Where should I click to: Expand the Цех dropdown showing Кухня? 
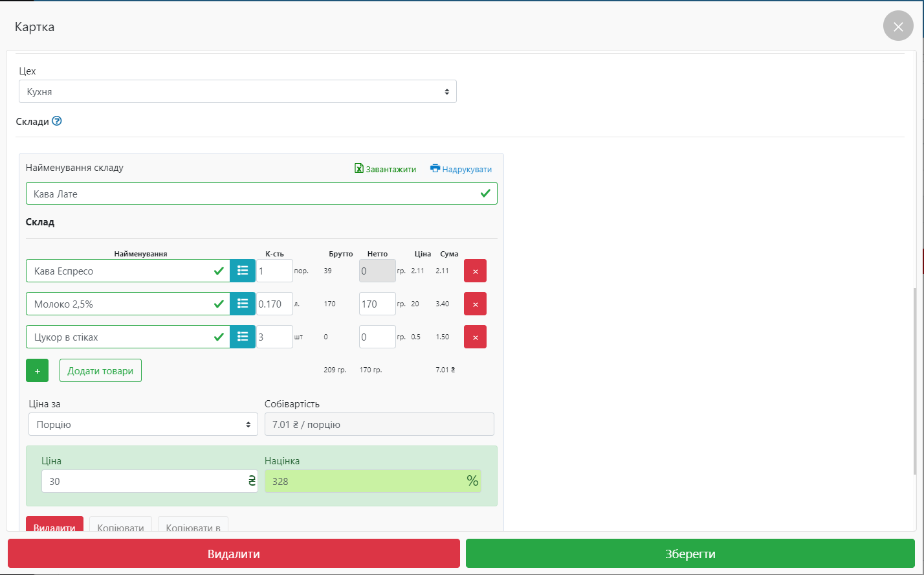(237, 92)
